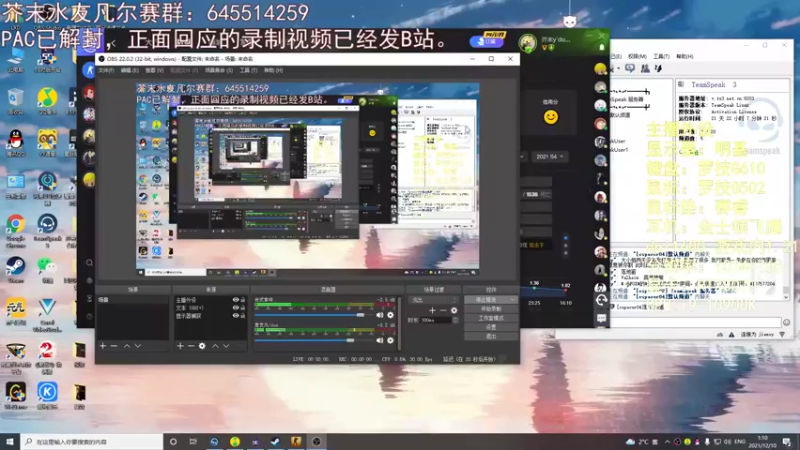Click the 信用分 smiley face card
Image resolution: width=800 pixels, height=450 pixels.
point(550,113)
